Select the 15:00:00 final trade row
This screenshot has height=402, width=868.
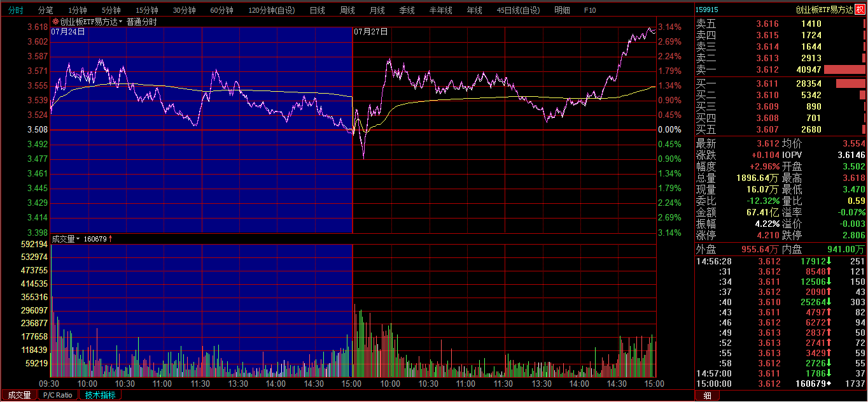pos(781,384)
